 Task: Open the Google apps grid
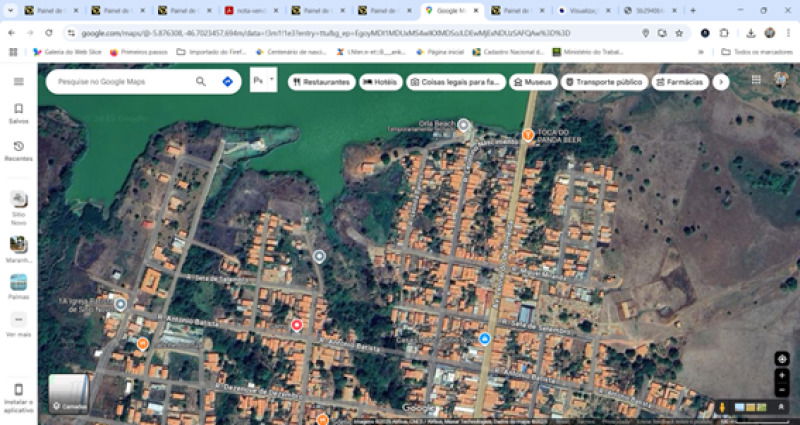pos(756,80)
